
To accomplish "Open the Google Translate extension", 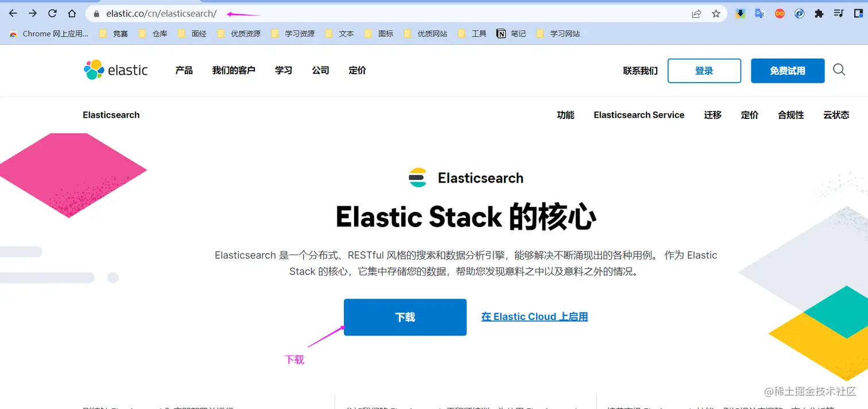I will click(760, 14).
